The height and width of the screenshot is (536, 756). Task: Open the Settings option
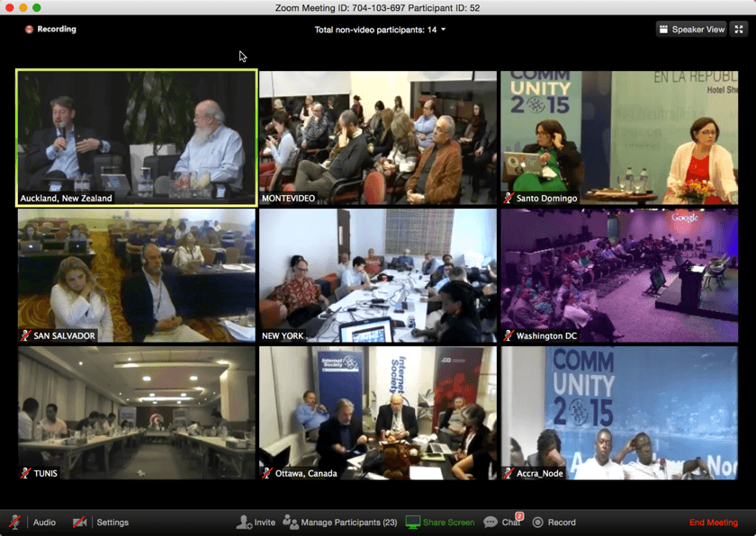112,522
